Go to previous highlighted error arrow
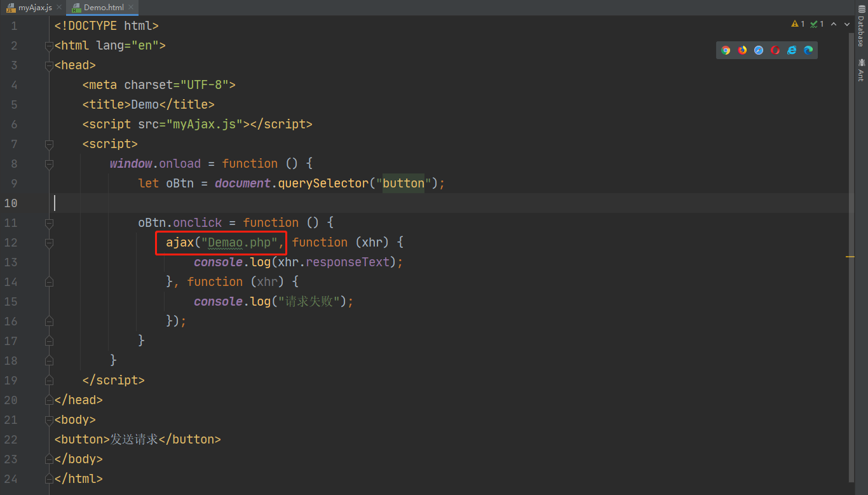 click(x=834, y=24)
